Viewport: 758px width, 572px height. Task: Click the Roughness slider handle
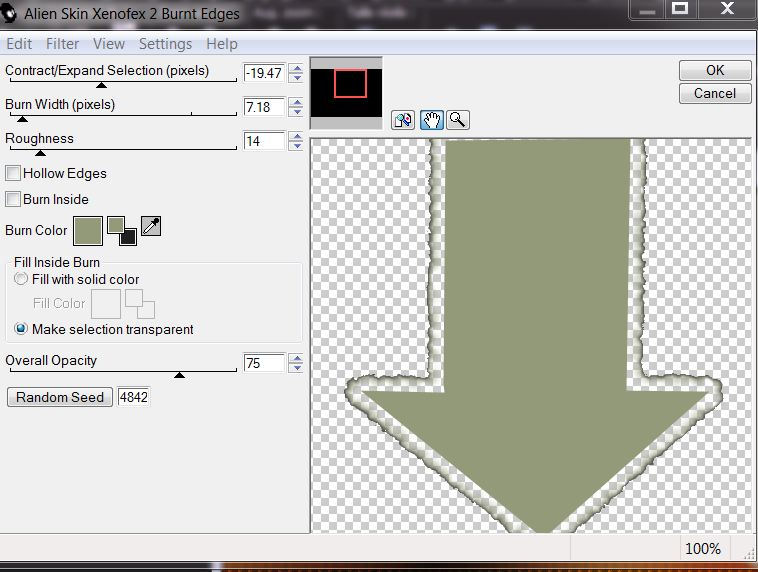[x=41, y=153]
